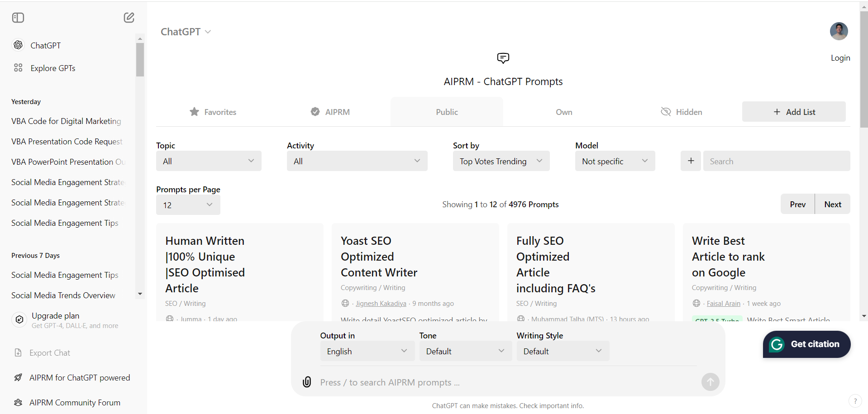Viewport: 868px width, 414px height.
Task: Open the user profile avatar
Action: (839, 31)
